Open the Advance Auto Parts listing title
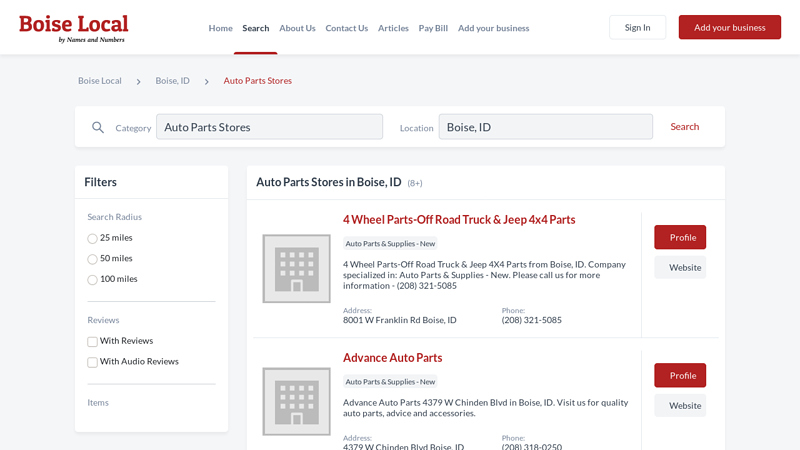This screenshot has height=450, width=800. 392,358
